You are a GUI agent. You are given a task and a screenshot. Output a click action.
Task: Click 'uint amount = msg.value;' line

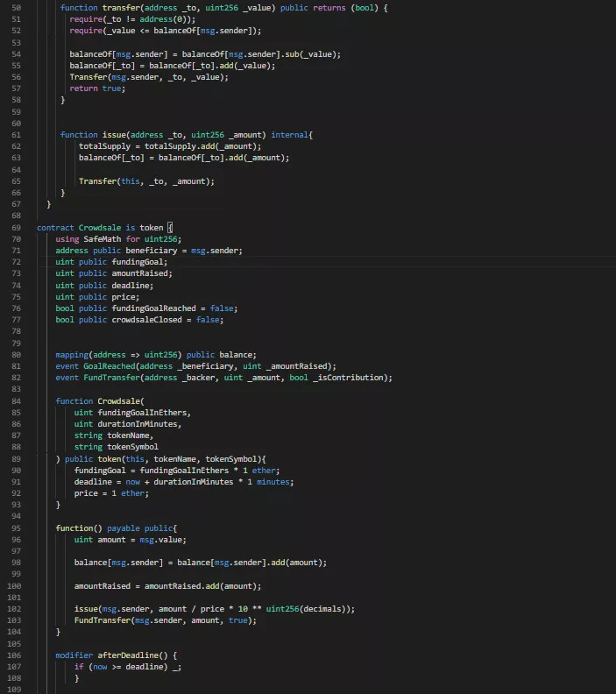130,540
